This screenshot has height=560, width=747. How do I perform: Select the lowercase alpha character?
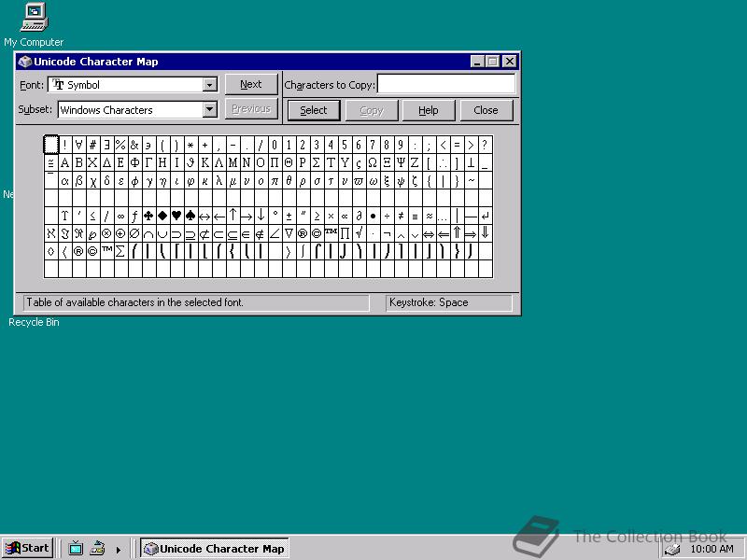(x=64, y=180)
